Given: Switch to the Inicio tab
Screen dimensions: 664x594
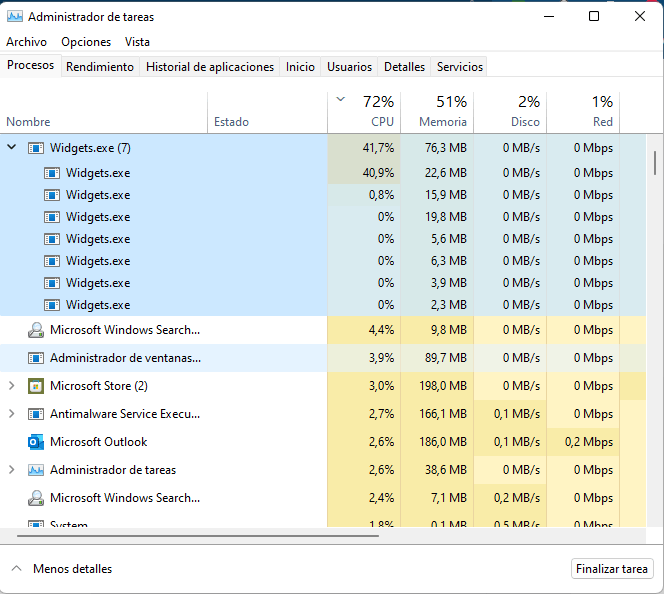Looking at the screenshot, I should click(x=300, y=67).
